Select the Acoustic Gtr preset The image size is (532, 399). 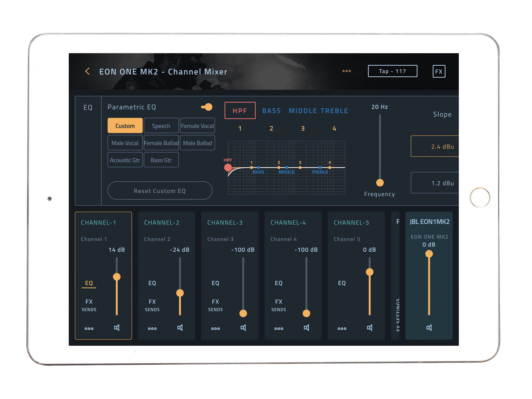click(125, 160)
